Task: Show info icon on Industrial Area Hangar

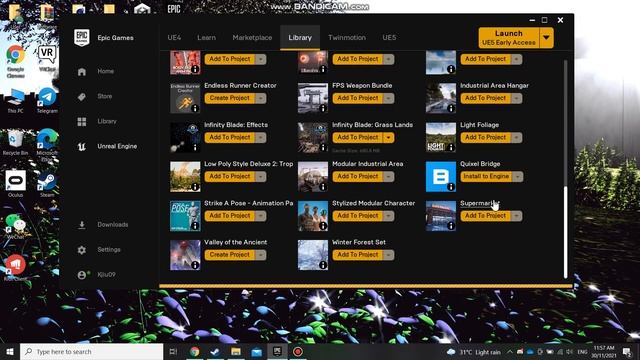Action: click(x=451, y=108)
